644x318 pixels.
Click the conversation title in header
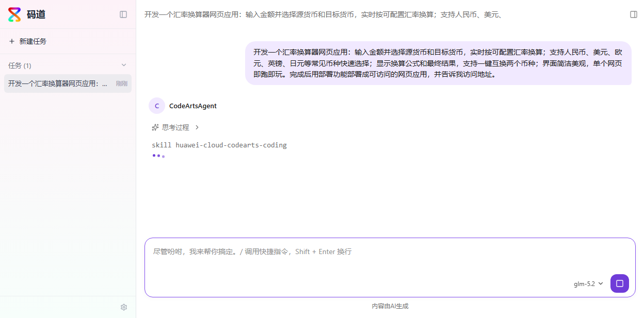click(x=324, y=14)
